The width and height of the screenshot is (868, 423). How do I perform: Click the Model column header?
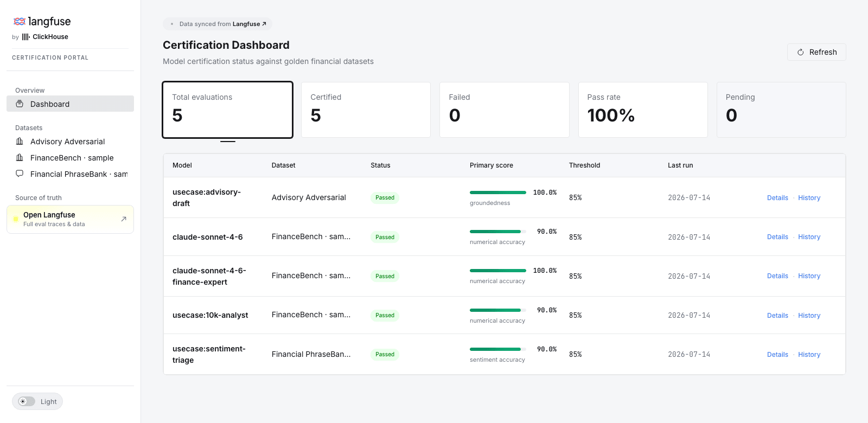pyautogui.click(x=182, y=165)
